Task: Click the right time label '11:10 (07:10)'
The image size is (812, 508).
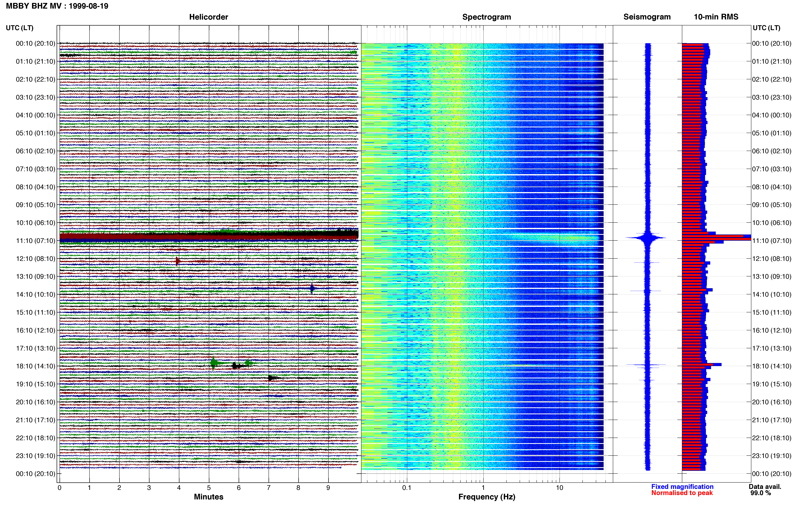Action: click(x=772, y=240)
